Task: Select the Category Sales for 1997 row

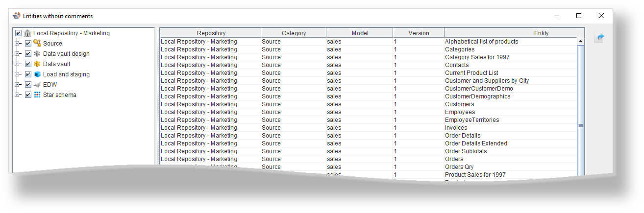Action: [477, 57]
